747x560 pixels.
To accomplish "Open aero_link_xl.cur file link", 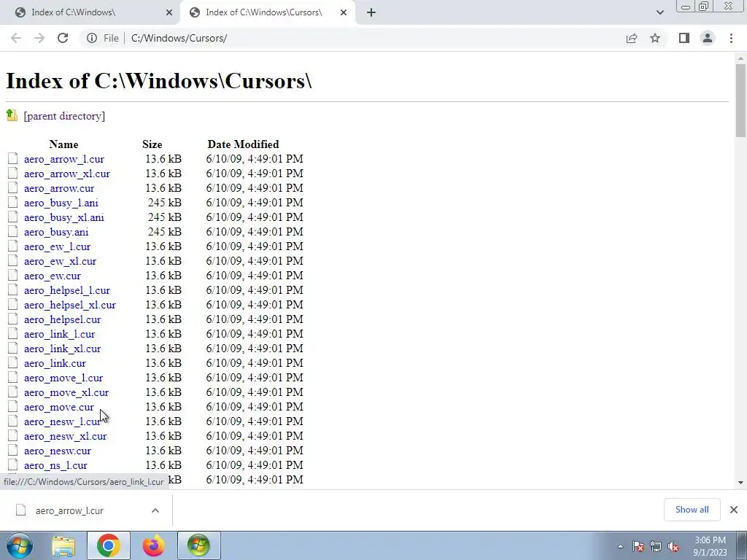I will (x=63, y=349).
